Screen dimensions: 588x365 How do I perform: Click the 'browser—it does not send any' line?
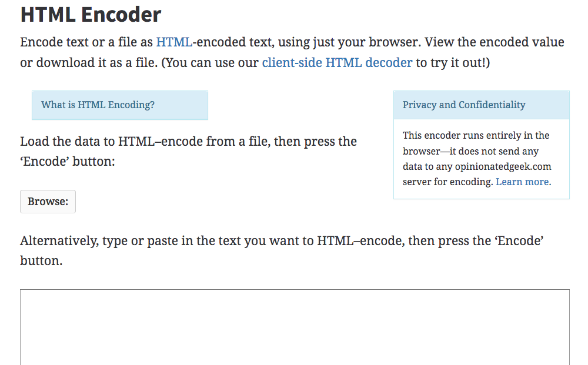[x=470, y=151]
